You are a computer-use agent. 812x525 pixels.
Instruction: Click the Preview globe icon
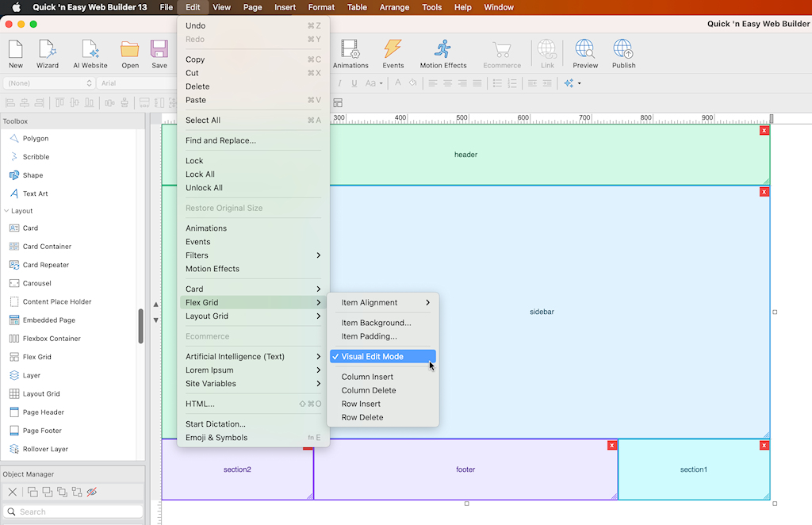585,54
